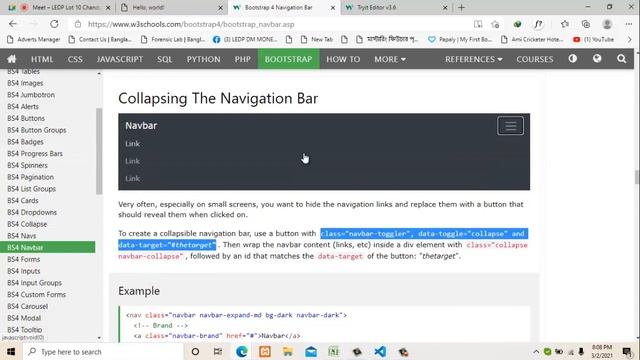
Task: Open BS4 Jumbotron sidebar link
Action: [31, 95]
